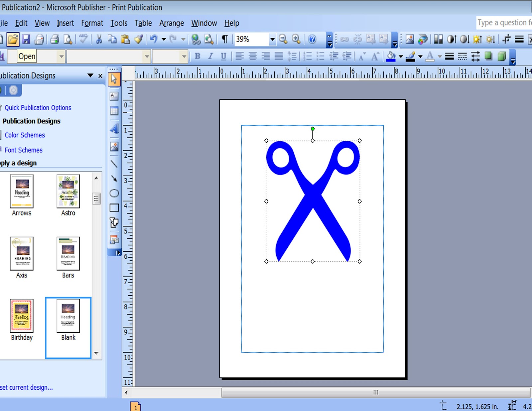
Task: Toggle bold formatting
Action: (x=198, y=56)
